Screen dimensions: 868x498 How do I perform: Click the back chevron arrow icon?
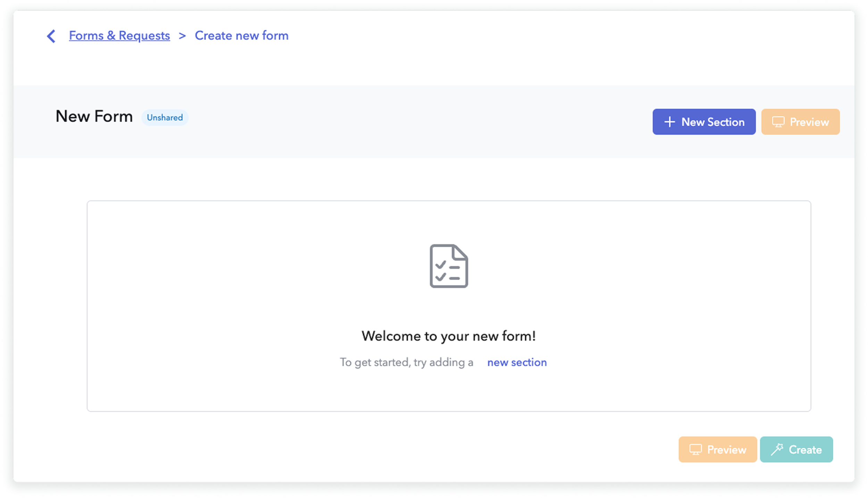pyautogui.click(x=51, y=36)
